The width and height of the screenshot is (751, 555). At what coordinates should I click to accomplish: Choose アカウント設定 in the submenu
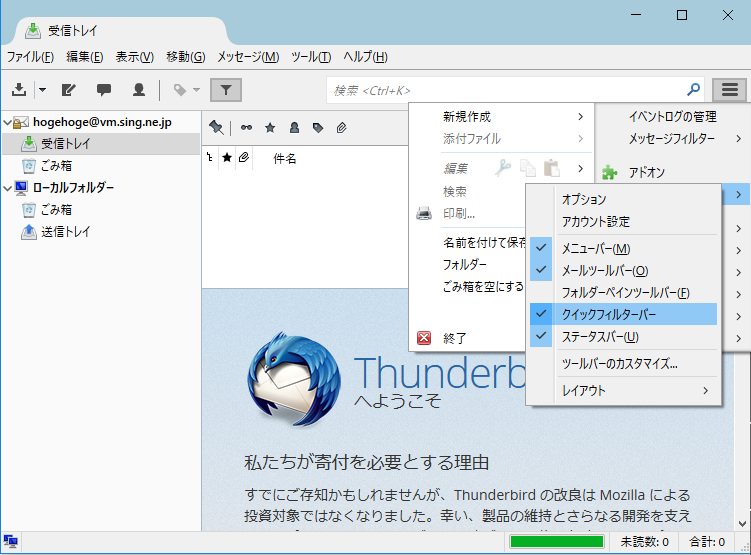(x=596, y=221)
